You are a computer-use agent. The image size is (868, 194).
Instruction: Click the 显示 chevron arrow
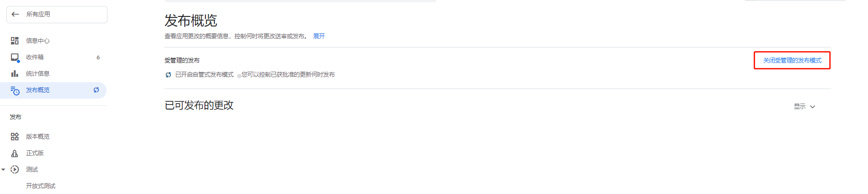(812, 106)
